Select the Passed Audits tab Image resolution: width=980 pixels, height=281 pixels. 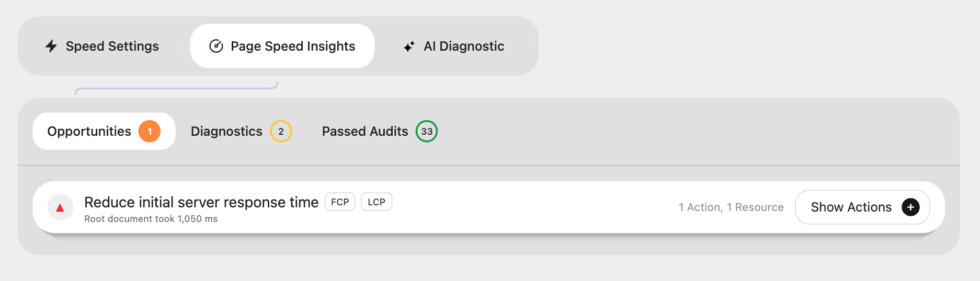click(x=380, y=131)
